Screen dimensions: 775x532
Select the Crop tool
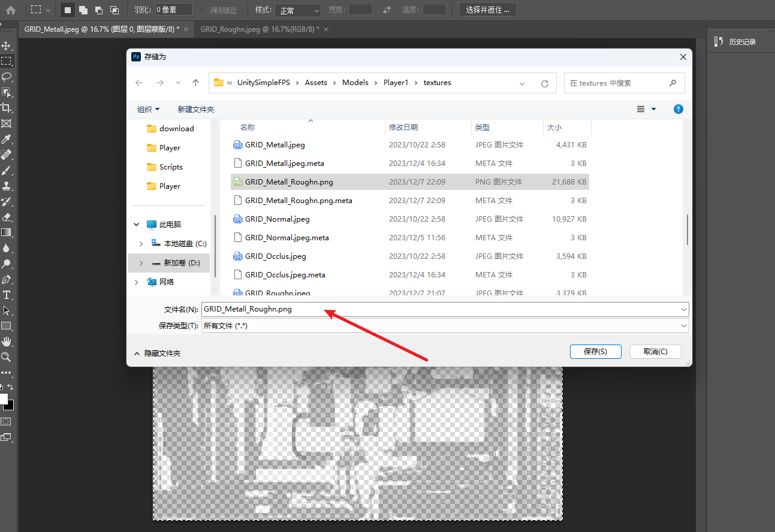(7, 108)
